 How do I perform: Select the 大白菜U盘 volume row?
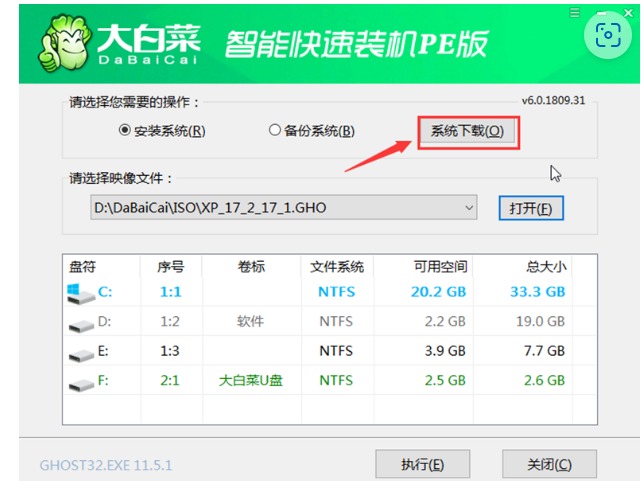click(x=250, y=381)
